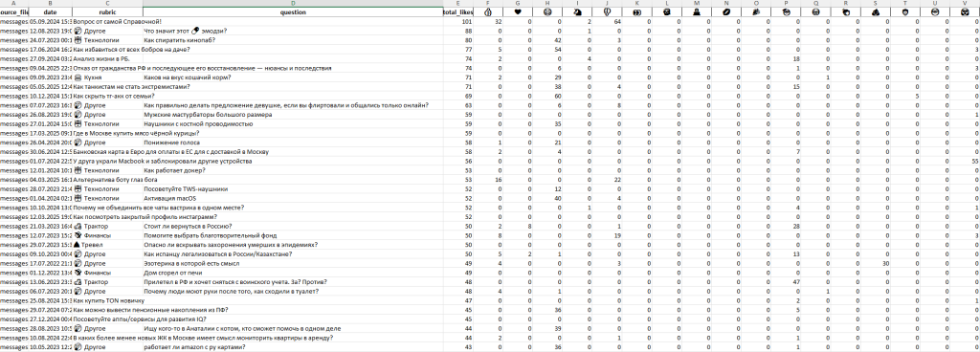Click the date cell '12.08.2023'

(50, 32)
